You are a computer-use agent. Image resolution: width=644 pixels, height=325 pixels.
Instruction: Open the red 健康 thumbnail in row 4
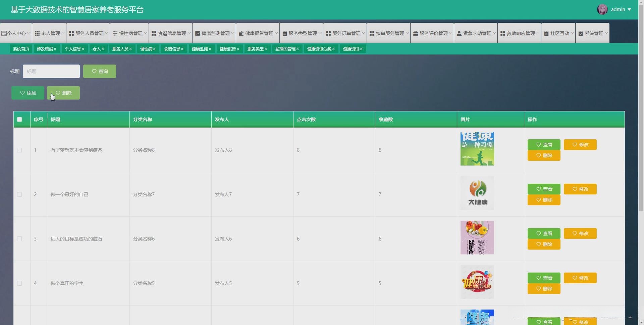click(477, 282)
